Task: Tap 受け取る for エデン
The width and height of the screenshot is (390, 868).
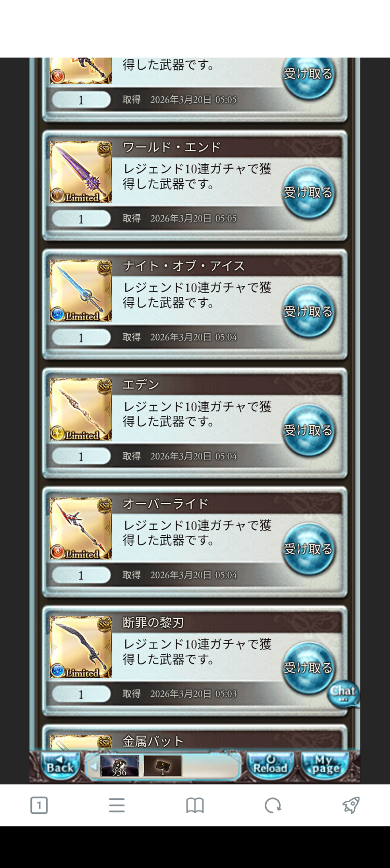Action: (x=308, y=431)
